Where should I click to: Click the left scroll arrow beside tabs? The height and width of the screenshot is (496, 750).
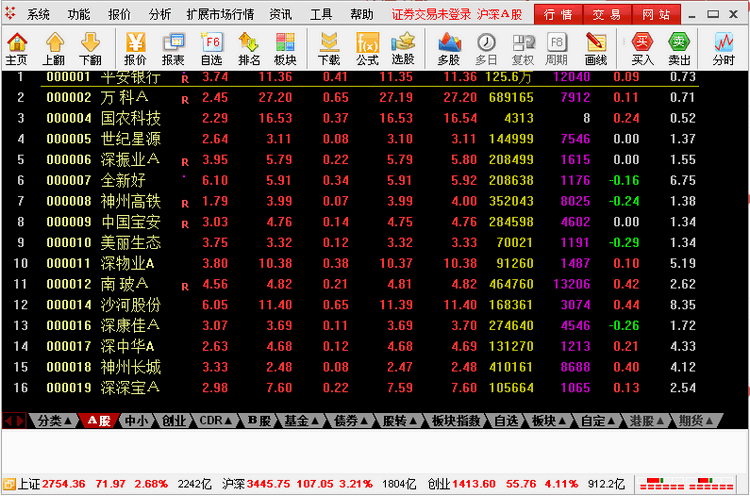click(x=8, y=421)
